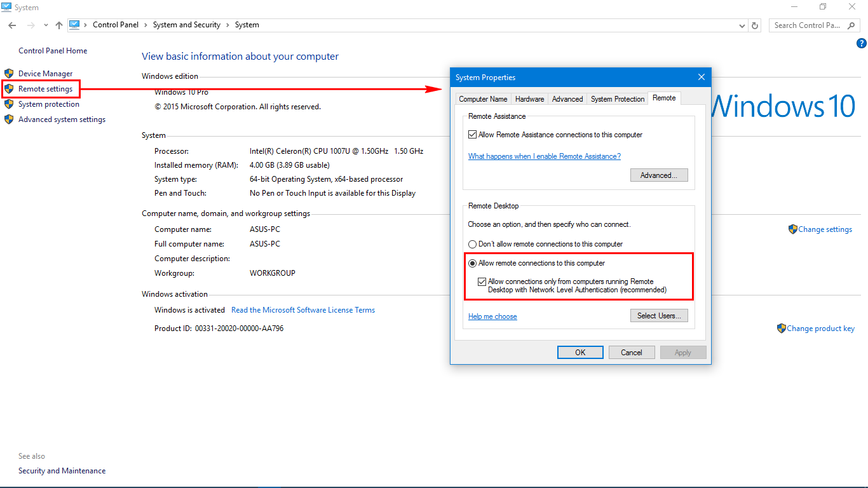Click the Advanced... button
This screenshot has height=488, width=868.
coord(659,175)
